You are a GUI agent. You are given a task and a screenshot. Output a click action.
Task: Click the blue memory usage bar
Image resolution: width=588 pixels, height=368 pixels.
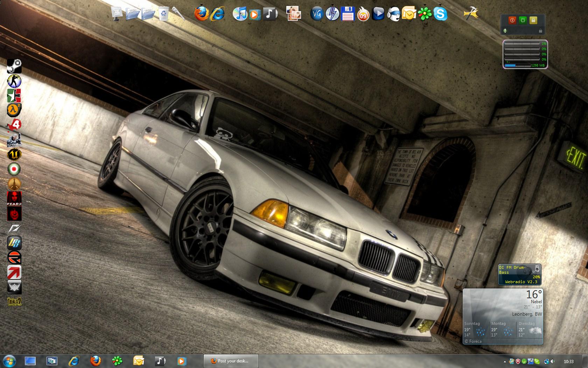518,65
